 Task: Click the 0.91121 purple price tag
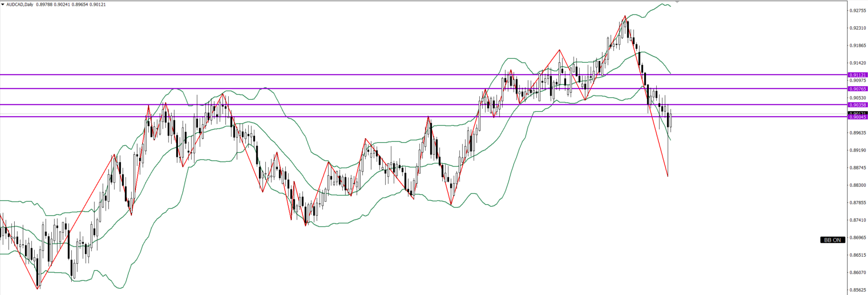(857, 75)
